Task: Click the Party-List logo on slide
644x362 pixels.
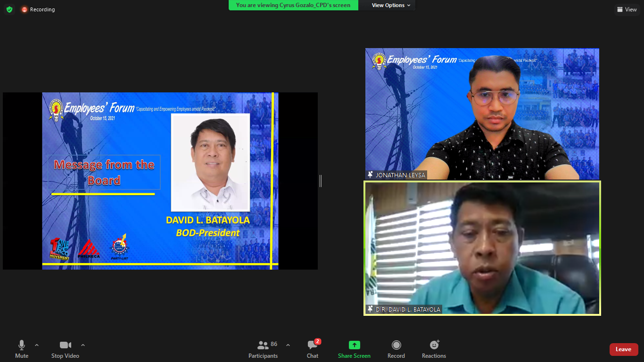Action: (119, 247)
